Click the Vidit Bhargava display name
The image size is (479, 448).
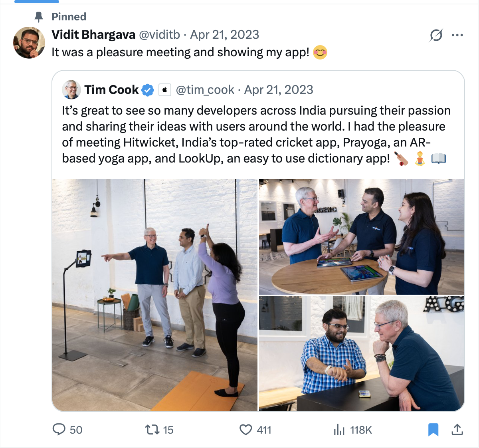click(93, 35)
